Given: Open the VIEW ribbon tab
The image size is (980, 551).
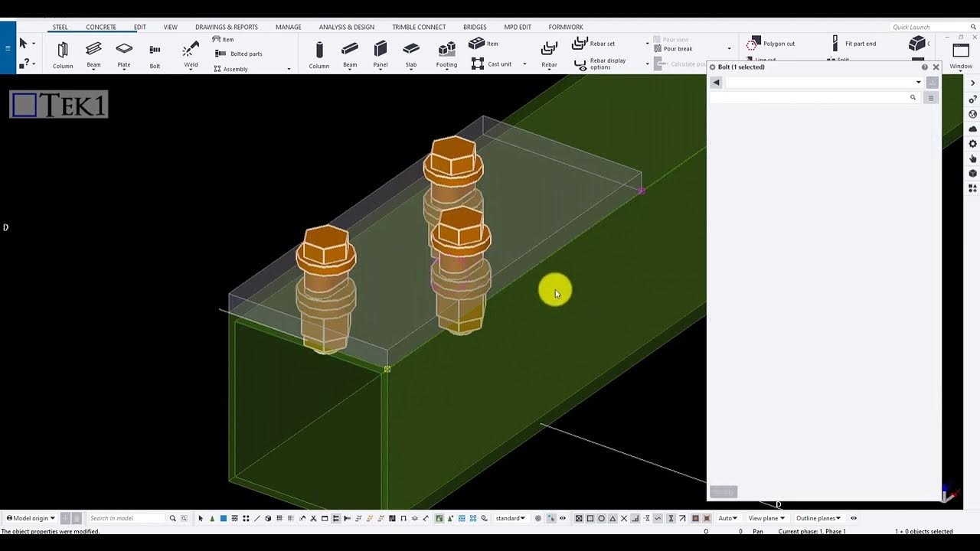Looking at the screenshot, I should coord(170,27).
